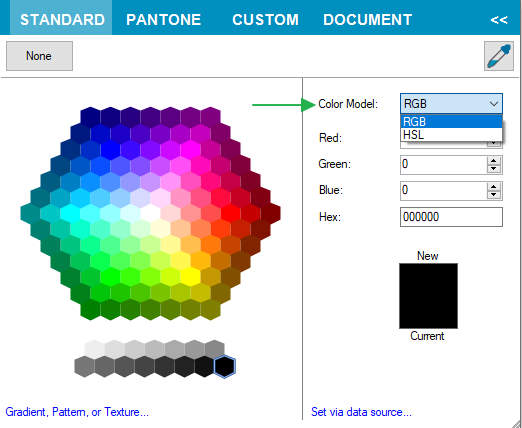Open the PANTONE tab

[x=163, y=20]
